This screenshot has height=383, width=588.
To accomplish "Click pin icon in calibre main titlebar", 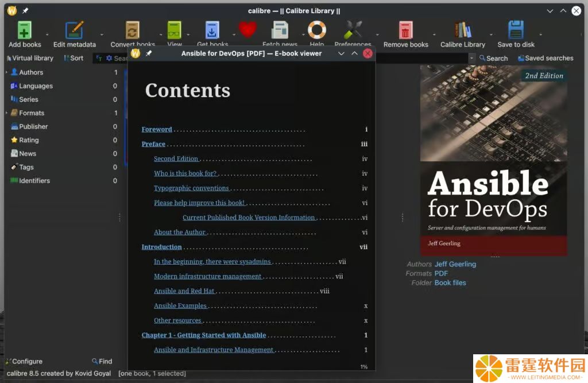I will click(x=25, y=11).
